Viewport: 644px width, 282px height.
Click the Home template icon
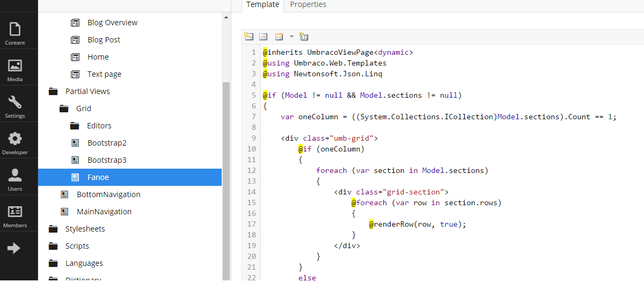click(75, 57)
